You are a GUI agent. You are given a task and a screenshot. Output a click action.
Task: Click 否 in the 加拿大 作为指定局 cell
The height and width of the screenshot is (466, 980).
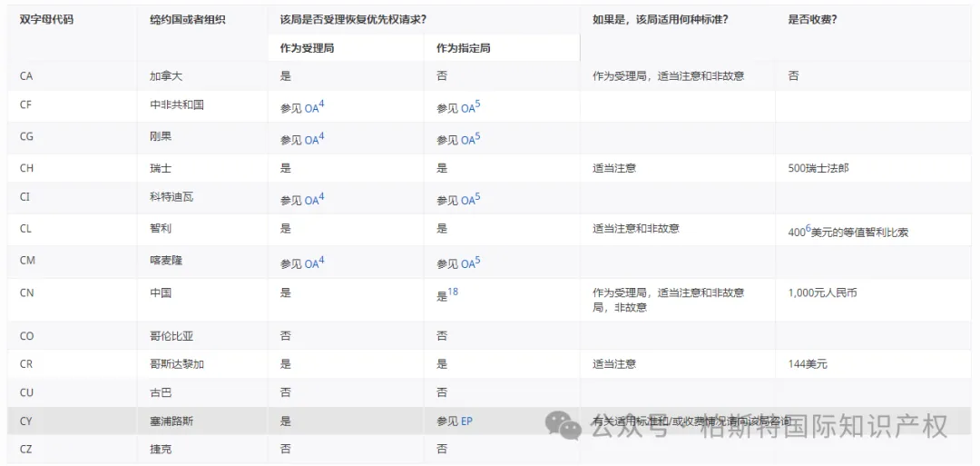[x=442, y=76]
